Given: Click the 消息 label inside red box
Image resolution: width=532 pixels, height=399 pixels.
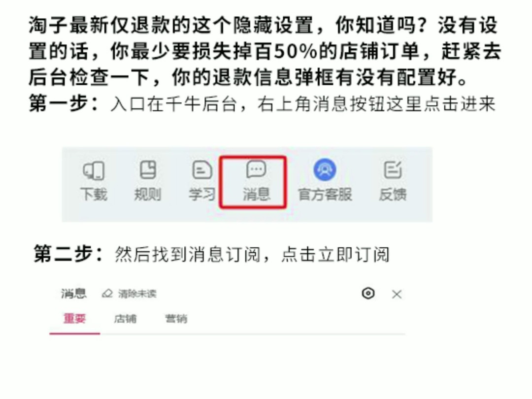Looking at the screenshot, I should pos(256,195).
